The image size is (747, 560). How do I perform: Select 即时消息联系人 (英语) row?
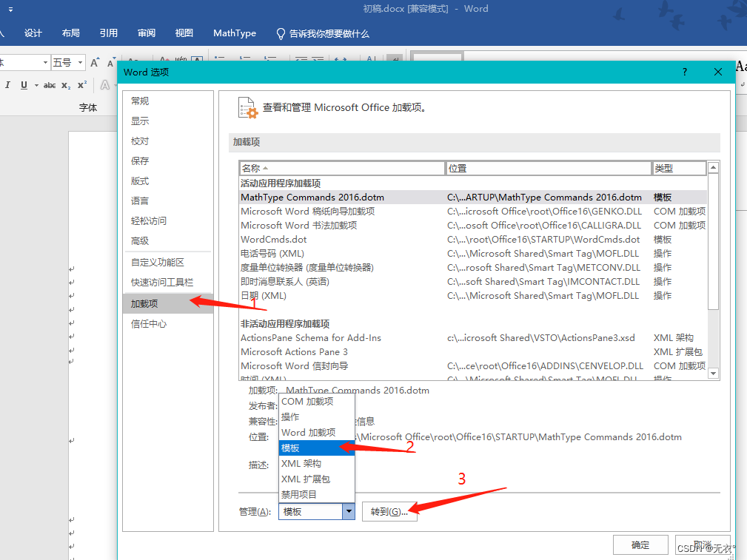tap(473, 281)
